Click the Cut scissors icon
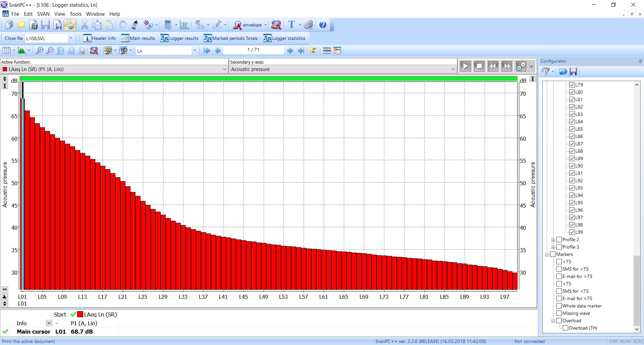The height and width of the screenshot is (345, 644). [x=85, y=25]
